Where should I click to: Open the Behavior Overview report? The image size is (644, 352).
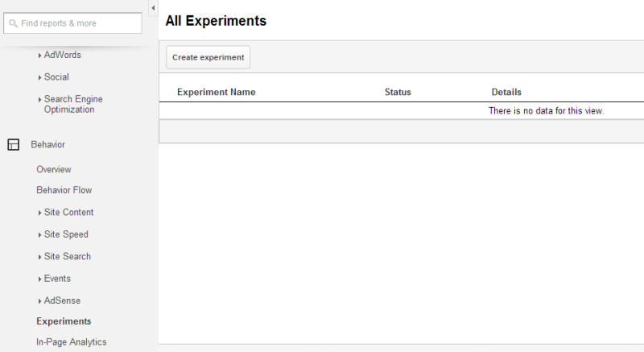click(x=54, y=170)
